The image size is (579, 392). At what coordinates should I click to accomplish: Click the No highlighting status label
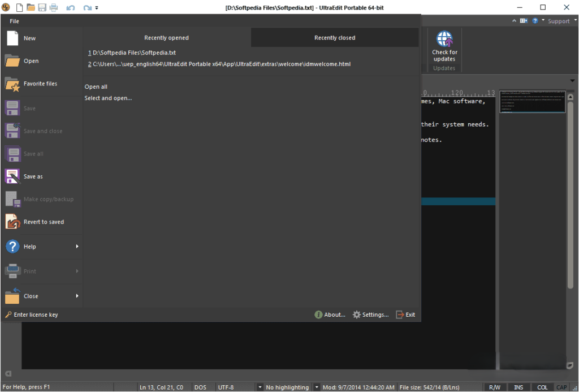(x=287, y=387)
